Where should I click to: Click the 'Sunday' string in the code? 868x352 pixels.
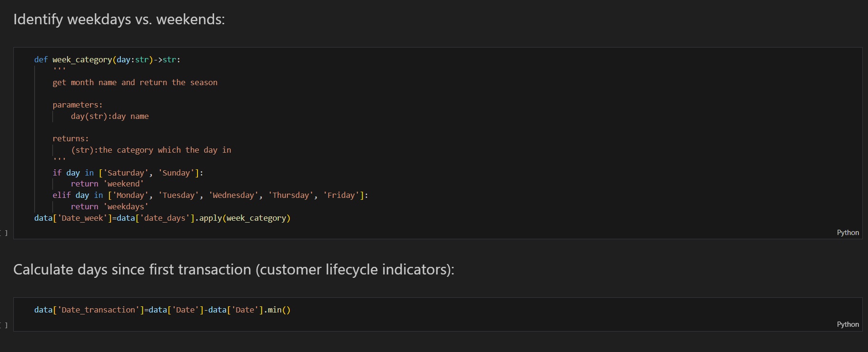[x=176, y=173]
